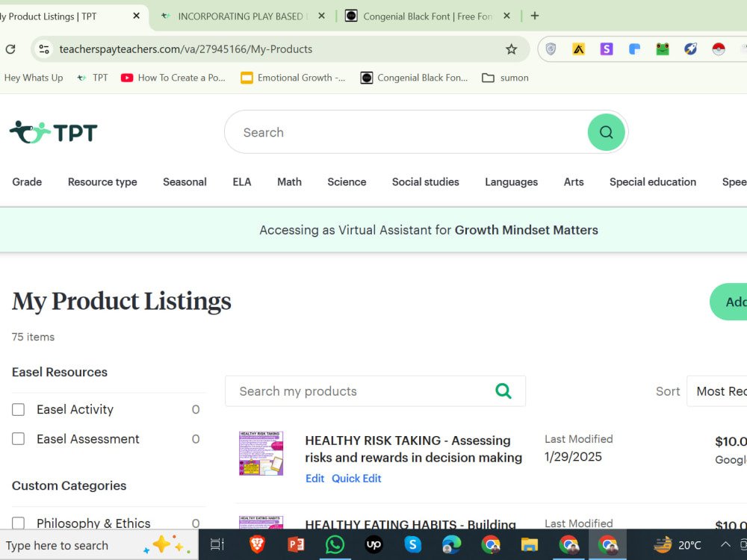Open the Social studies menu

click(426, 182)
